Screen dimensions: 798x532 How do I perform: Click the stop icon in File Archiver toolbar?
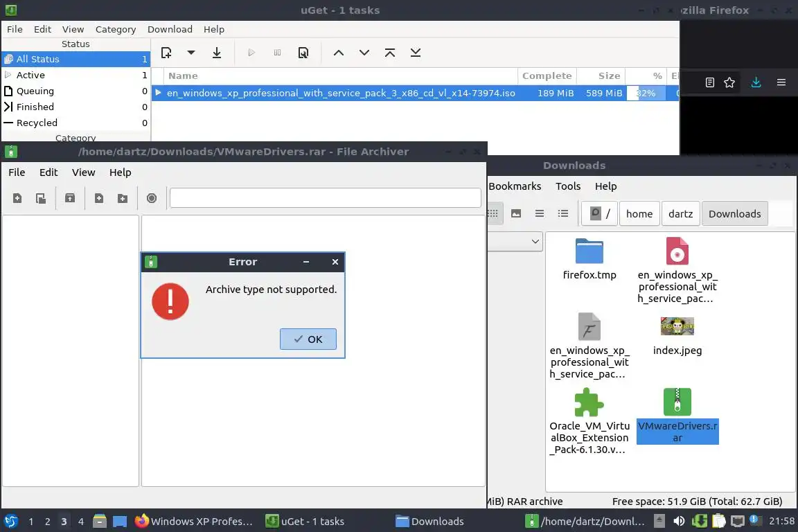(151, 198)
